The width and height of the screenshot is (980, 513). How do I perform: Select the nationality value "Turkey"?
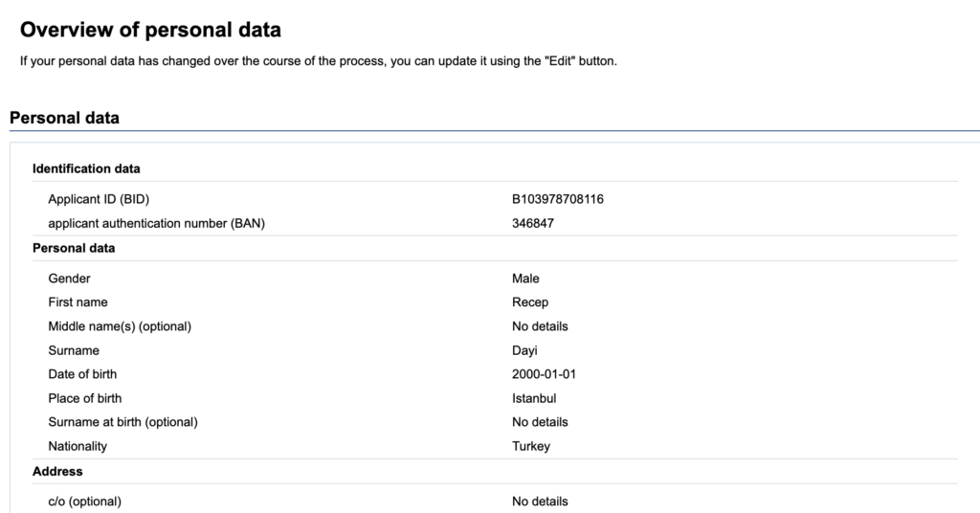click(x=531, y=446)
